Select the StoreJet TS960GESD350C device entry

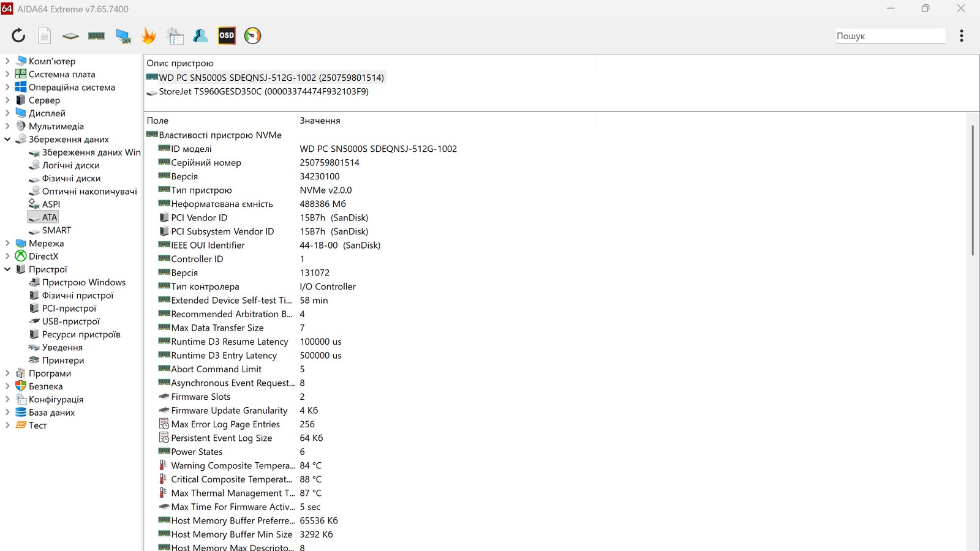[x=257, y=92]
